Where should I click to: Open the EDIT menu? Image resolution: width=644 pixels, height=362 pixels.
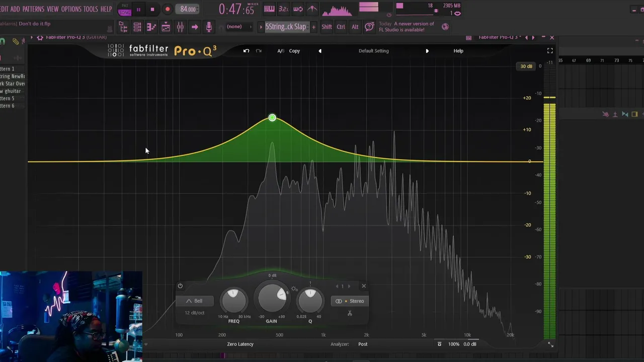pos(4,9)
